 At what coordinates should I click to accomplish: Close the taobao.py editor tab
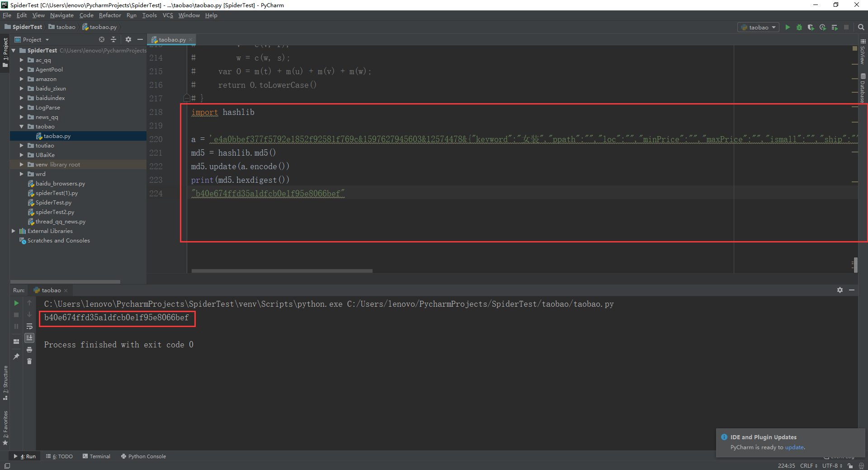[191, 40]
